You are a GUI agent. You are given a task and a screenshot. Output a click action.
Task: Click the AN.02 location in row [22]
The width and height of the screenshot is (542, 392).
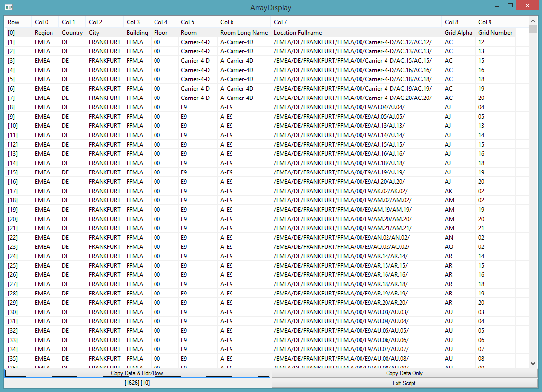coord(340,238)
